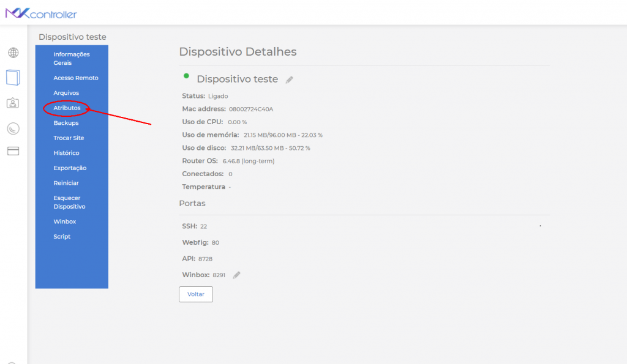
Task: Select Exportação from the sidebar
Action: 69,168
